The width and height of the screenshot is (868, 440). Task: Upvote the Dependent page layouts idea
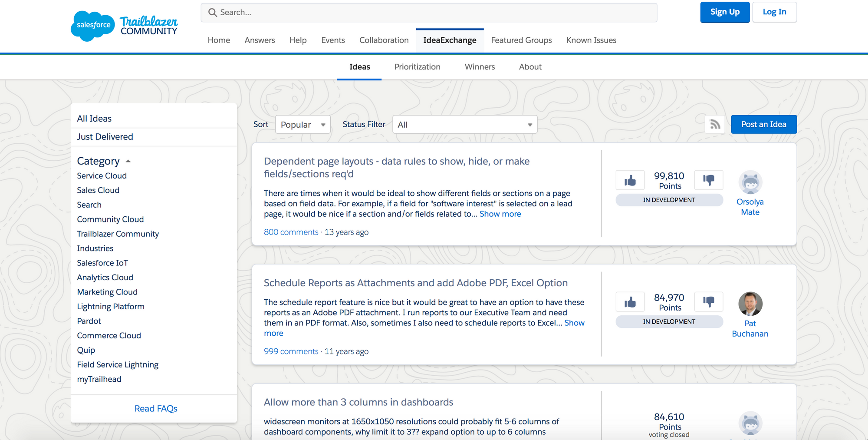630,180
